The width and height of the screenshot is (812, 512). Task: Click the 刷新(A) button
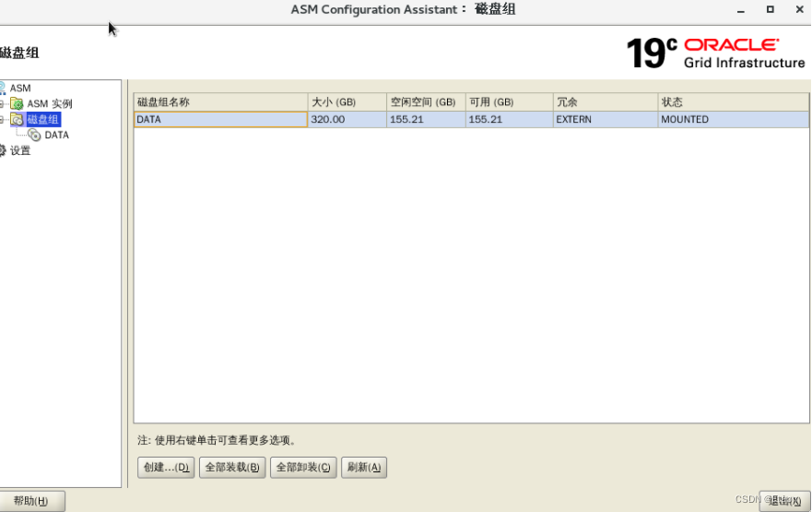click(x=363, y=468)
